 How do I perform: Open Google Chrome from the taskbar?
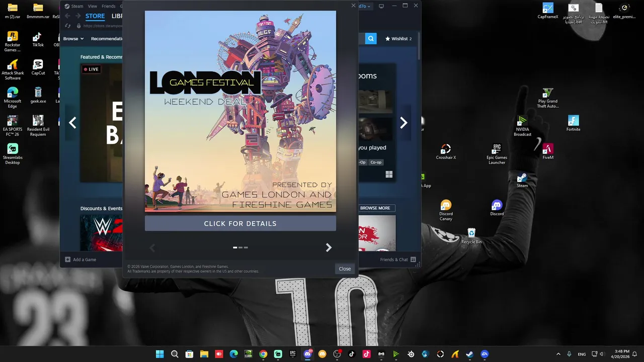(x=263, y=354)
